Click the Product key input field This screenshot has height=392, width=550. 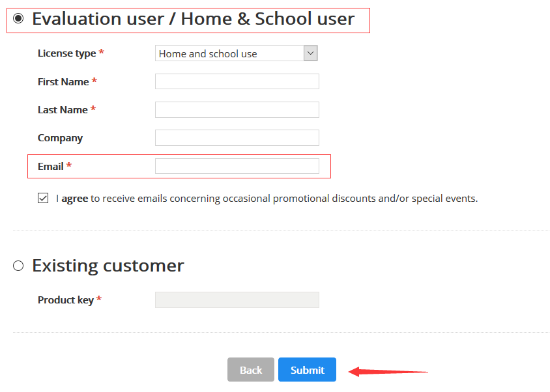click(237, 300)
